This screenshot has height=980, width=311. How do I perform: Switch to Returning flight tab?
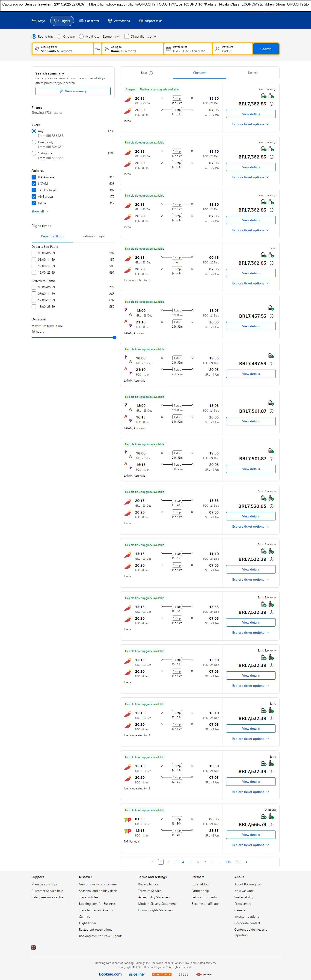94,236
